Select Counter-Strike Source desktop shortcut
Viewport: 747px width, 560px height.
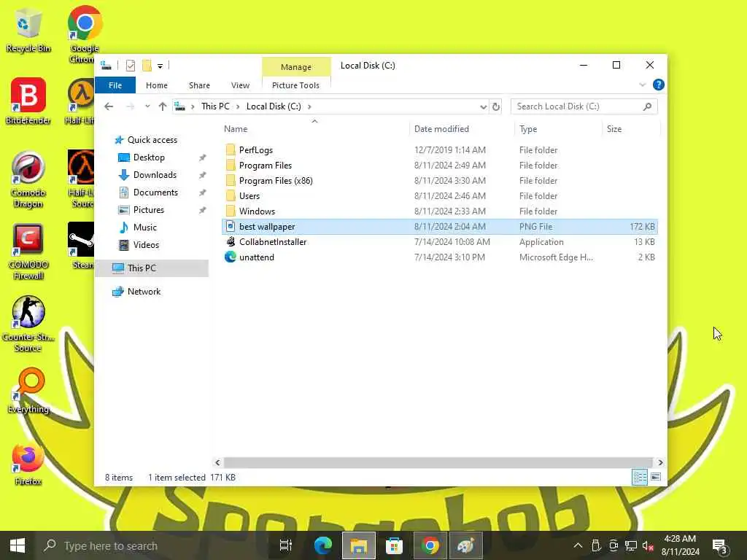28,324
